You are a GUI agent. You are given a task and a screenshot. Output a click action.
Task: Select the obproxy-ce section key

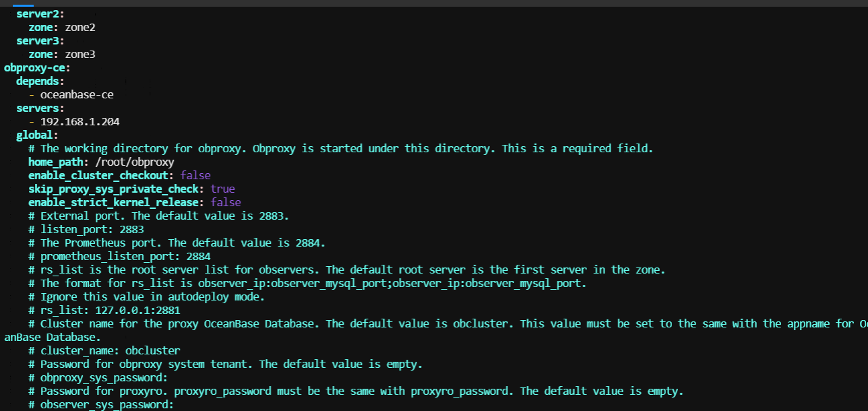click(x=34, y=67)
